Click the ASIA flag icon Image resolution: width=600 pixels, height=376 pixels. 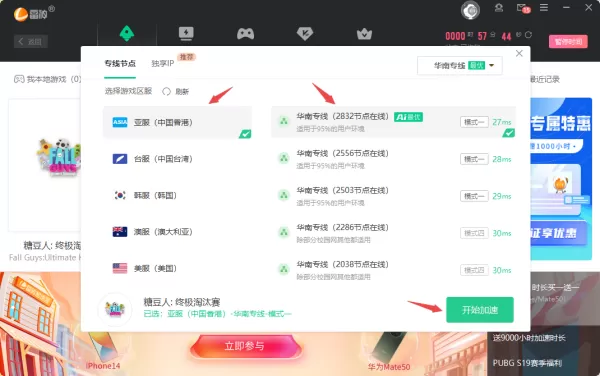coord(120,122)
